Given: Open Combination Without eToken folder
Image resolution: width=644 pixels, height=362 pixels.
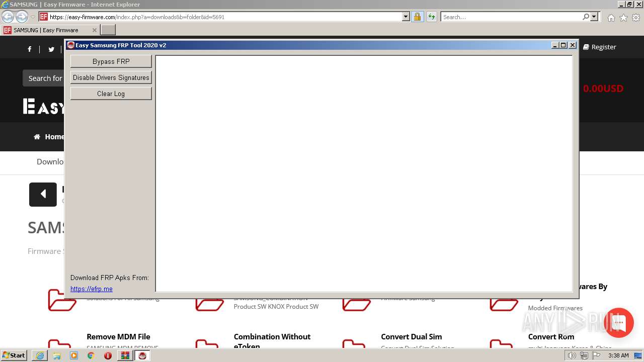Looking at the screenshot, I should 272,341.
